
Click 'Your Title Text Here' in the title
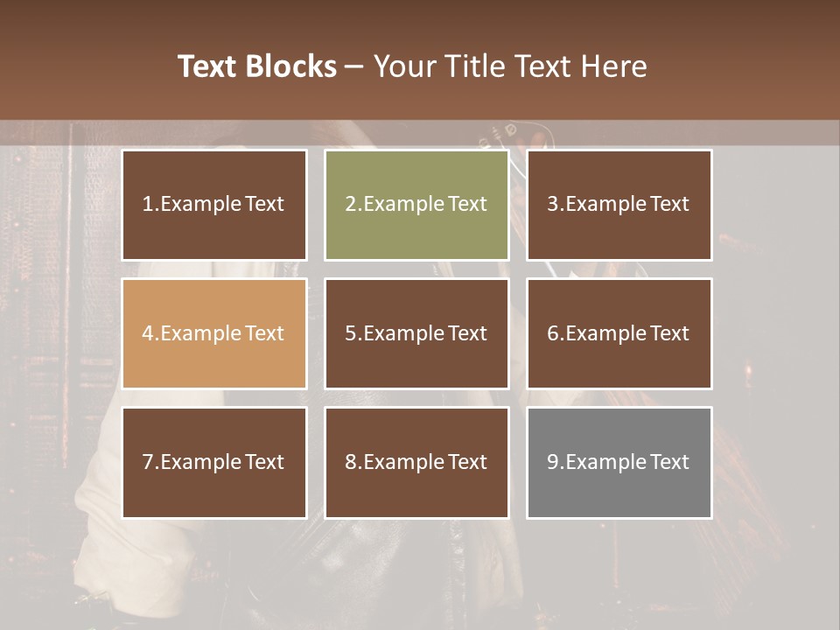point(510,66)
